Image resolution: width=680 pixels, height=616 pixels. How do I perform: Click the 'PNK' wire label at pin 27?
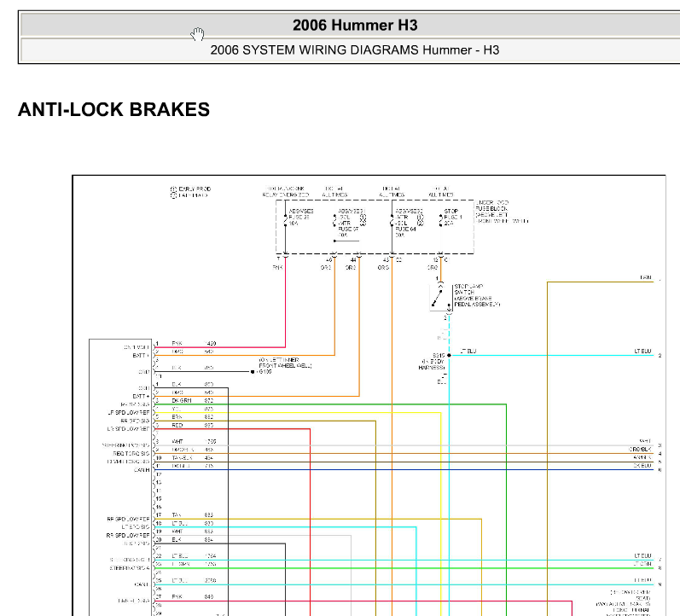[x=177, y=597]
